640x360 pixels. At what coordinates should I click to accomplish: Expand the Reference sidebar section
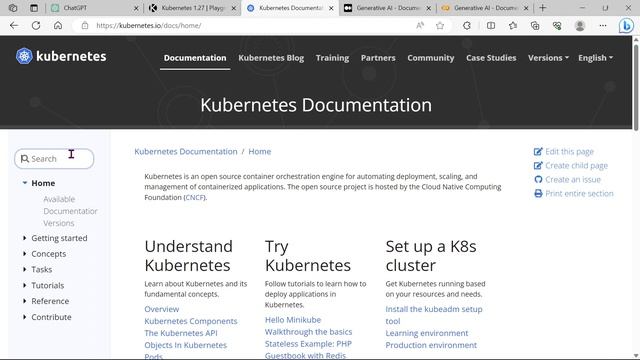pos(24,301)
